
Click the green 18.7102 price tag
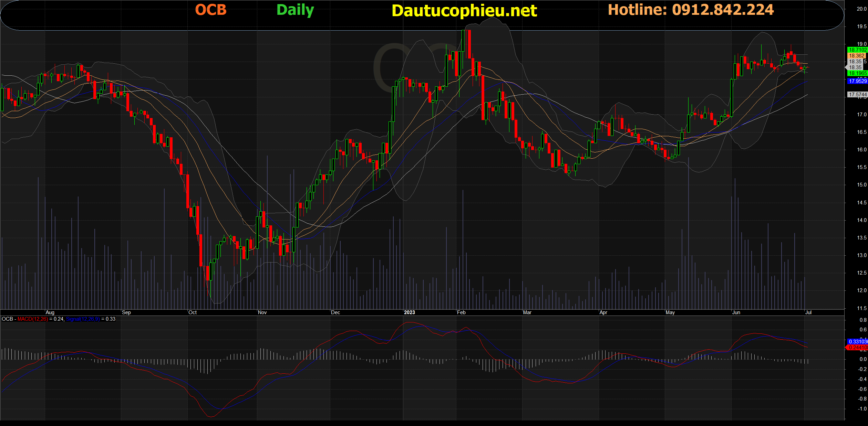857,50
